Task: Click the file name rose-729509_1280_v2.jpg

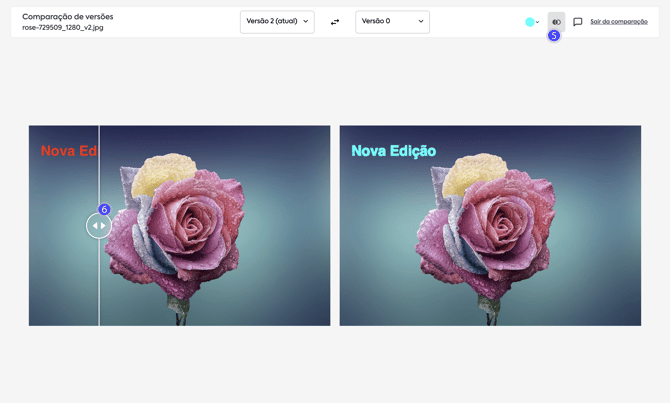Action: (x=63, y=28)
